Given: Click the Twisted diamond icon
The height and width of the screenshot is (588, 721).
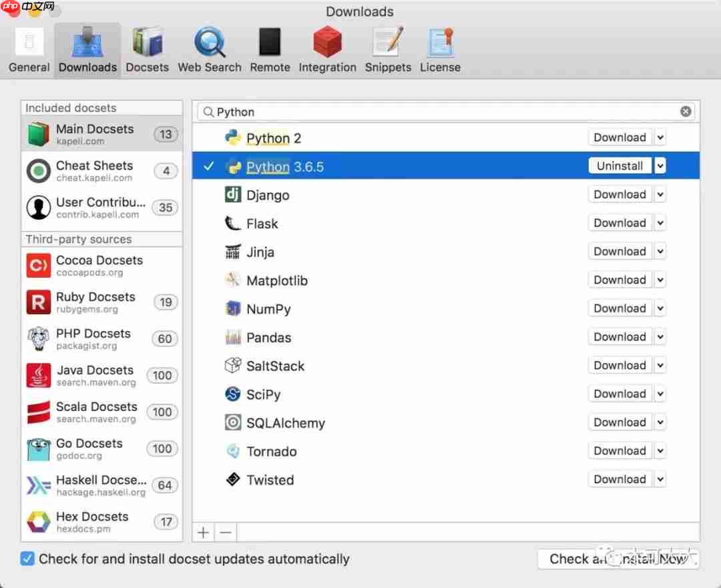Looking at the screenshot, I should [x=233, y=479].
